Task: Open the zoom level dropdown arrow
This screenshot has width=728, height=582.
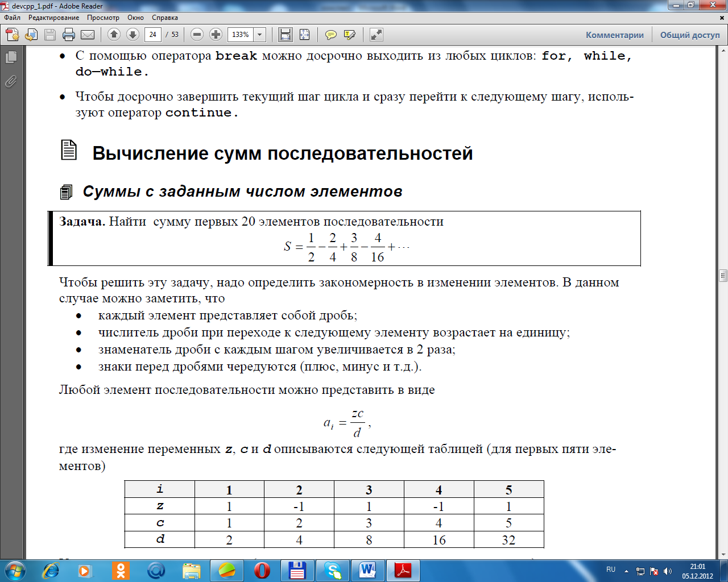Action: (x=260, y=35)
